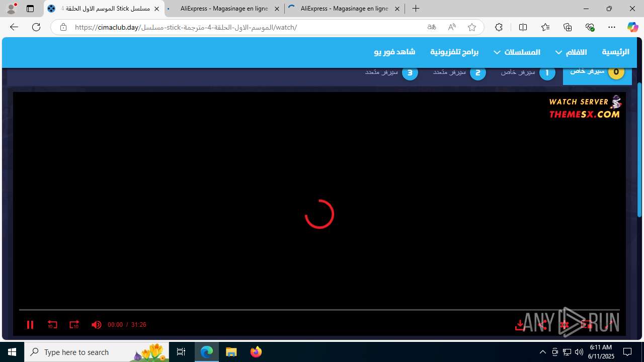Close the Stick episode tab

point(156,9)
